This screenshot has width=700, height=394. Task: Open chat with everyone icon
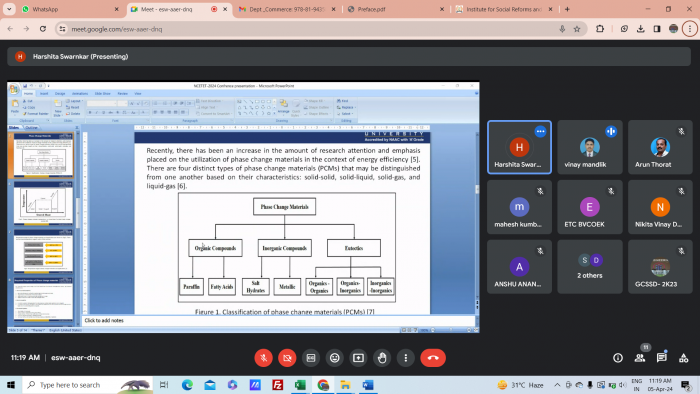662,358
